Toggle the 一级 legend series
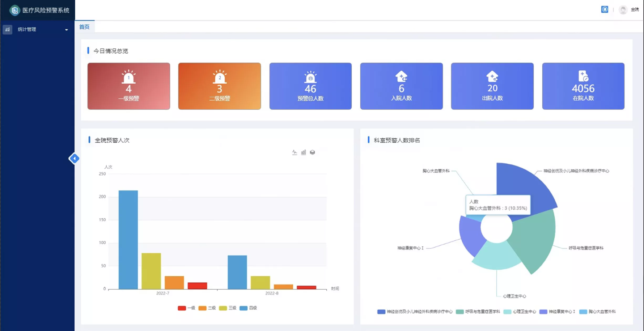Screen dimensions: 644x331 (186, 308)
